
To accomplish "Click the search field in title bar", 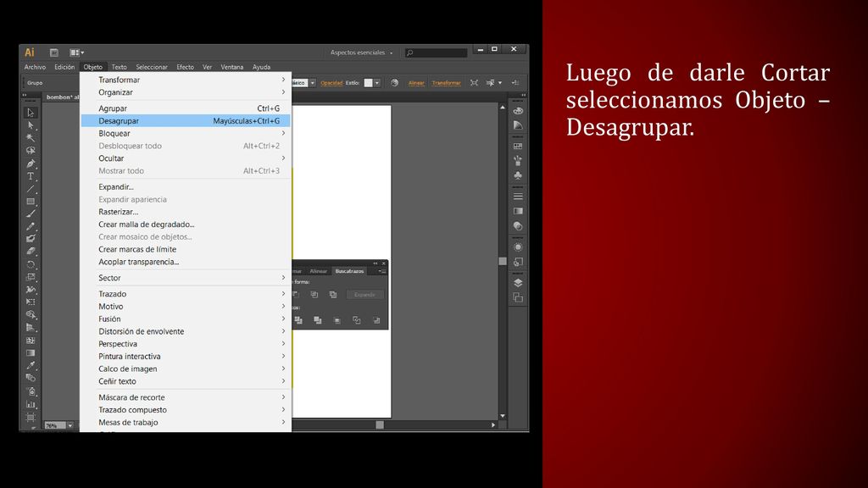I will (437, 53).
